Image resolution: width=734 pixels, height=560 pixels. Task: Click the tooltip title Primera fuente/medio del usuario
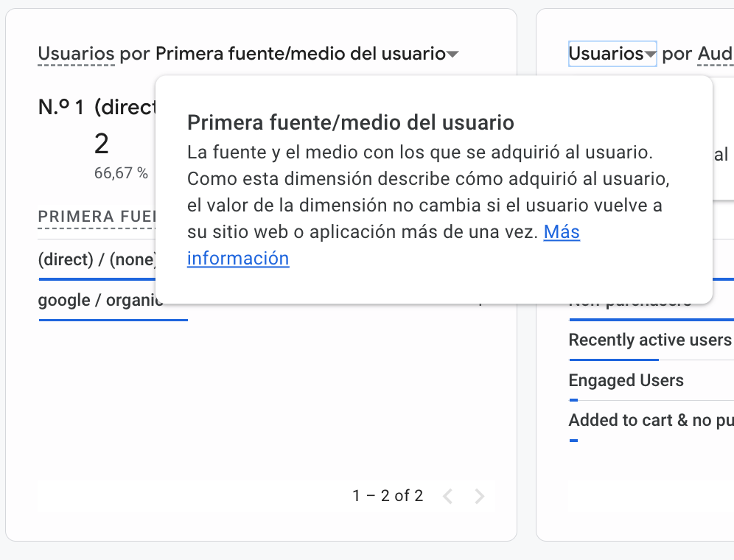tap(350, 122)
